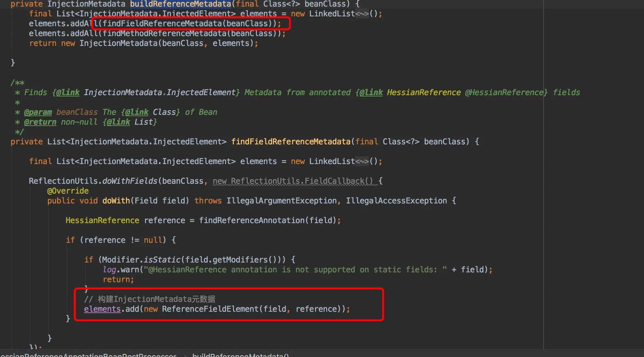Click the @Override annotation

[68, 191]
